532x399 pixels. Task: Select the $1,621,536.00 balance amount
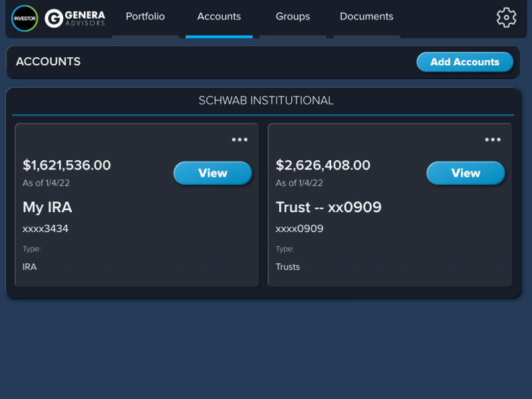66,165
